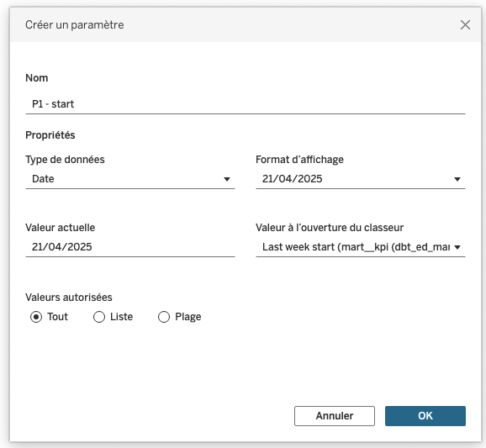Choose the Plage radio button

tap(164, 317)
